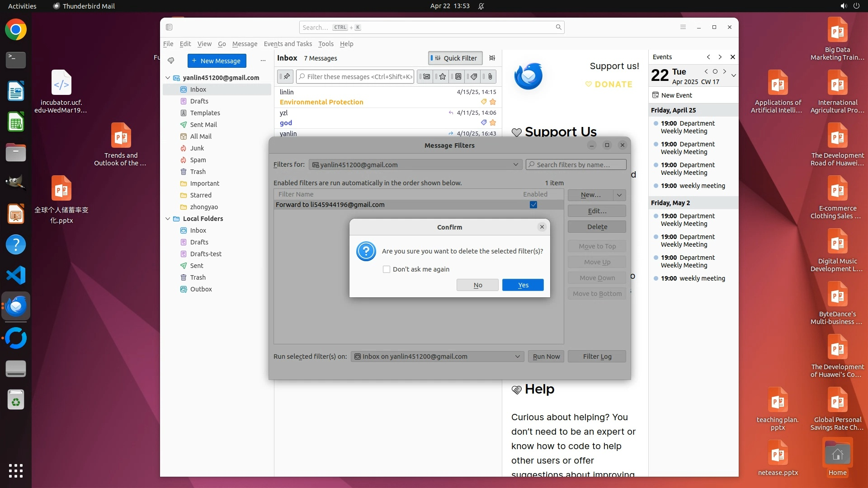The image size is (868, 488).
Task: Click the contacts filter icon
Action: (458, 77)
